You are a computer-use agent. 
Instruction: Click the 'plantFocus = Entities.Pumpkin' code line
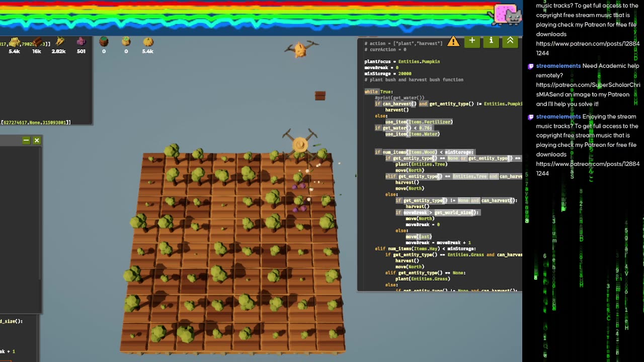402,61
